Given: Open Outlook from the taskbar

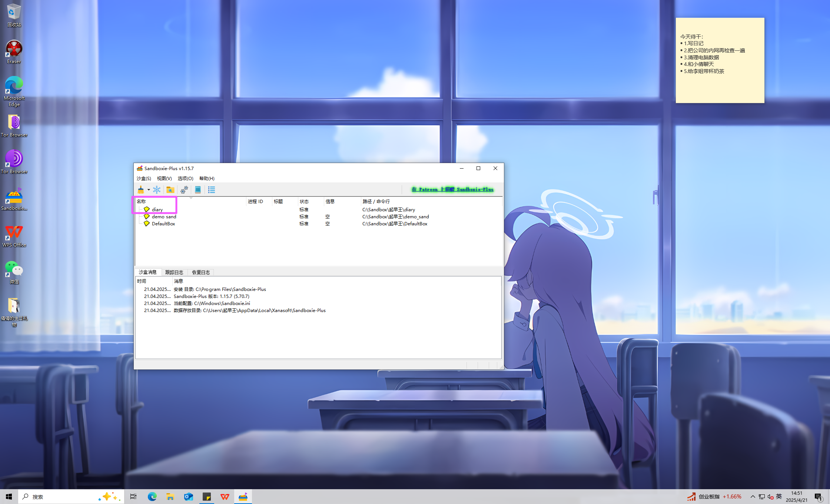Looking at the screenshot, I should coord(188,497).
